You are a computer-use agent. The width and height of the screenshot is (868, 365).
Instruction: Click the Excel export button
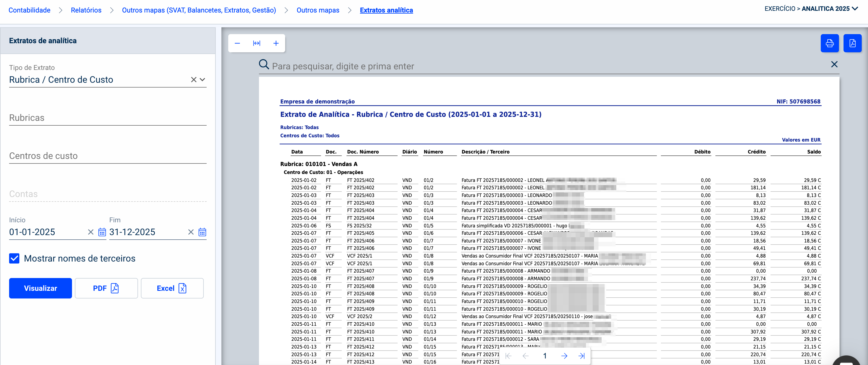172,288
